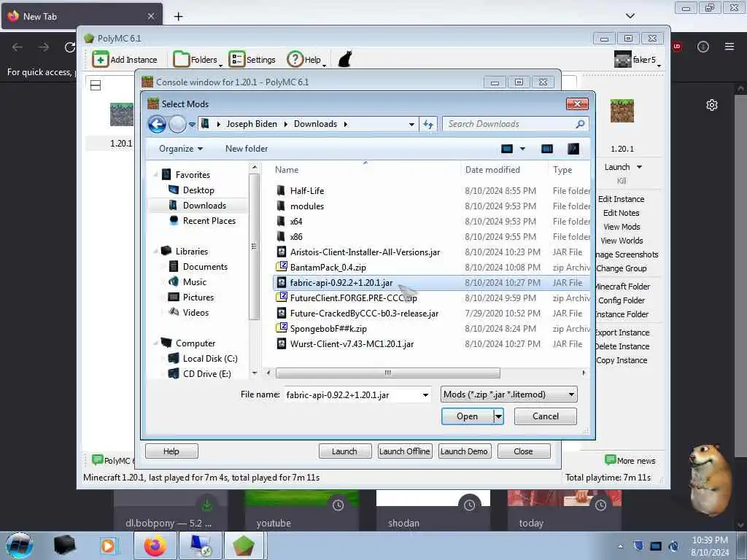Image resolution: width=747 pixels, height=560 pixels.
Task: Click New folder in the dialog toolbar
Action: coord(247,149)
